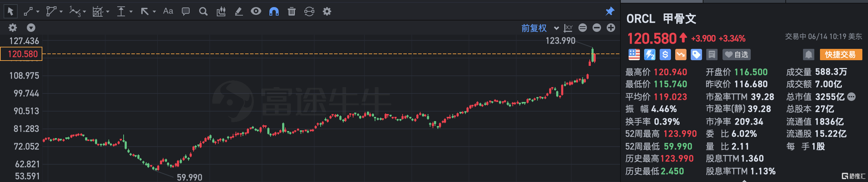868x182 pixels.
Task: Select the arrow annotation tool
Action: click(145, 12)
